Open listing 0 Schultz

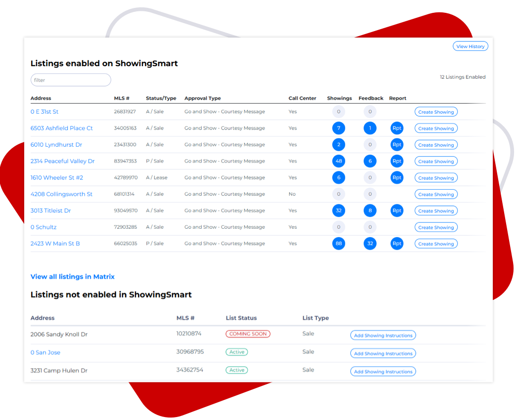[x=43, y=227]
